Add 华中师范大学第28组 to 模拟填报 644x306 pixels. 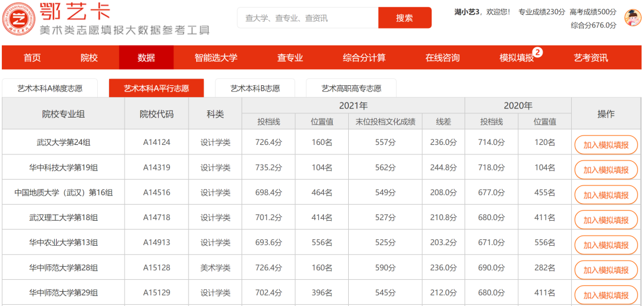(606, 270)
